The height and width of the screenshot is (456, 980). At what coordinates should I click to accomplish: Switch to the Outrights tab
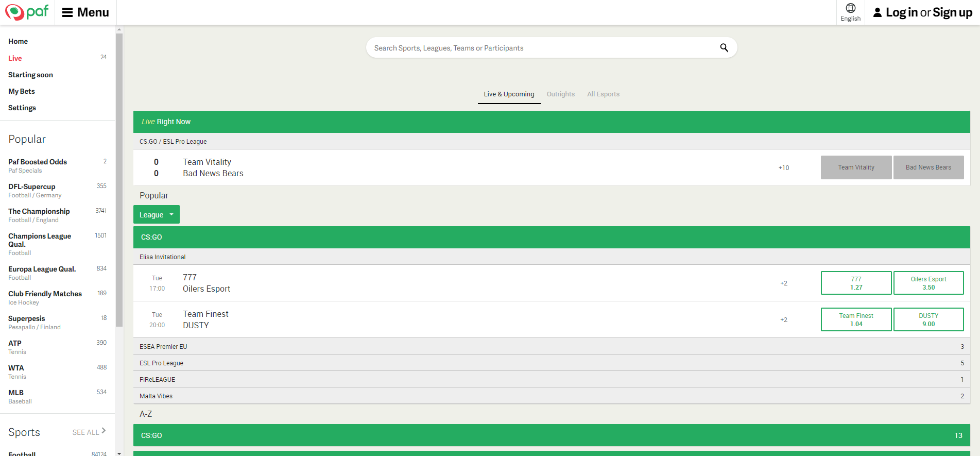click(x=560, y=94)
